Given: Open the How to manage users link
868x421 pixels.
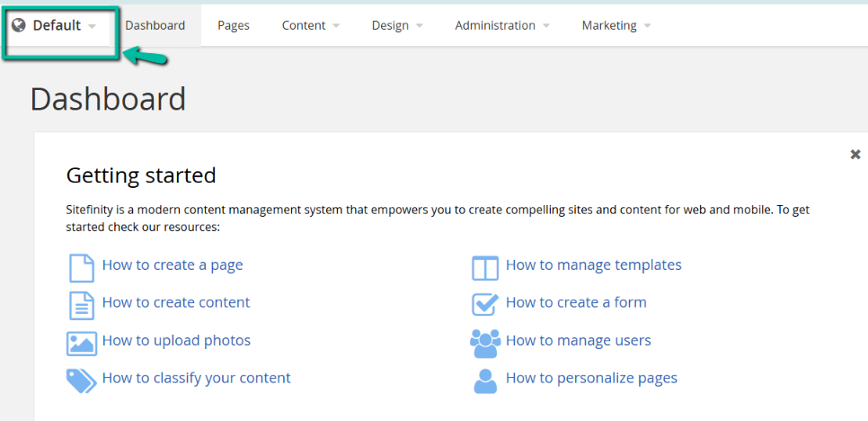Looking at the screenshot, I should (x=579, y=340).
